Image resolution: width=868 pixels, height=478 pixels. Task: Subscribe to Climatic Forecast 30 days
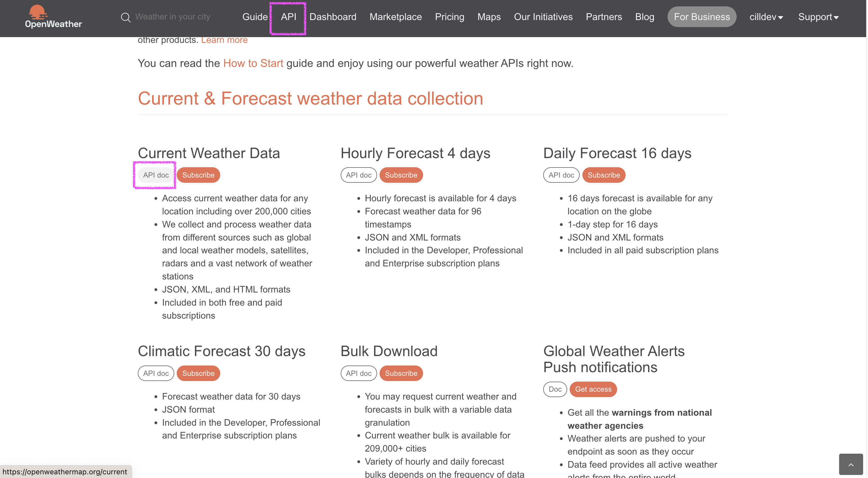(198, 373)
